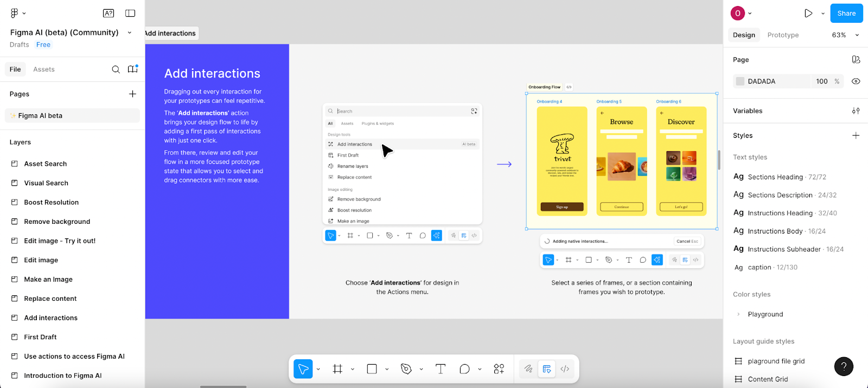Click the Content Grid style icon
This screenshot has height=388, width=868.
point(738,379)
